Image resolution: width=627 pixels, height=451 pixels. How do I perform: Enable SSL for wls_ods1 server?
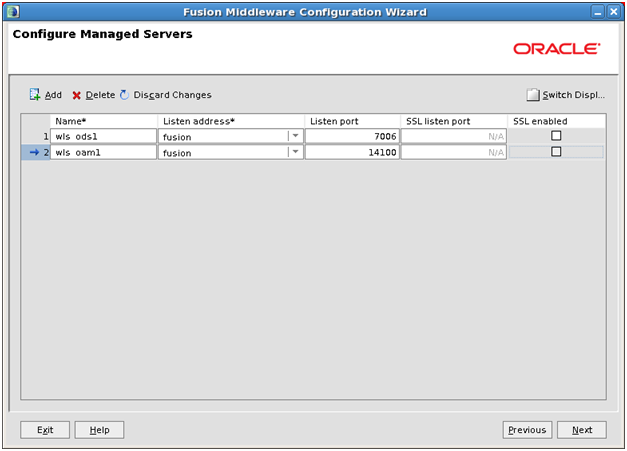(556, 136)
